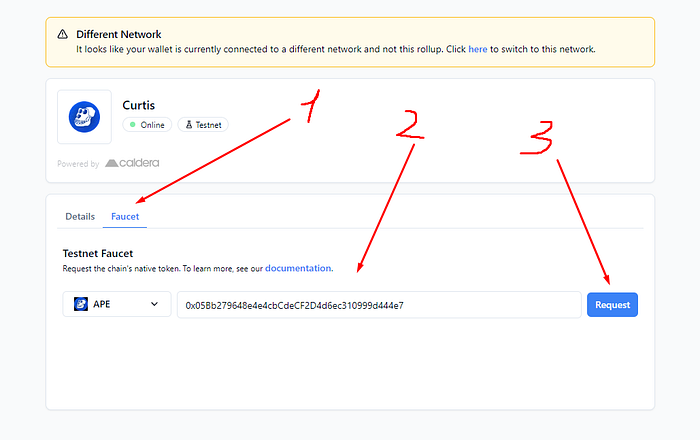Click the Curtis chain ape logo

coord(84,117)
